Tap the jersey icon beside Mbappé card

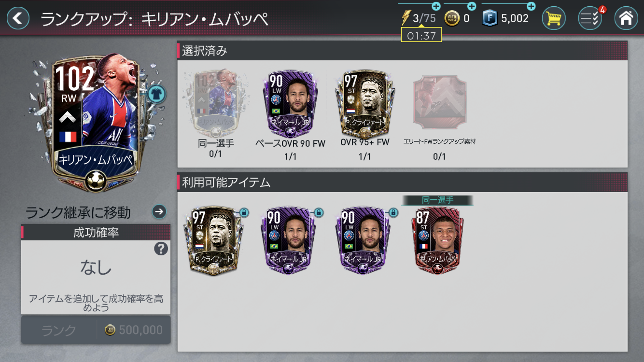coord(156,94)
